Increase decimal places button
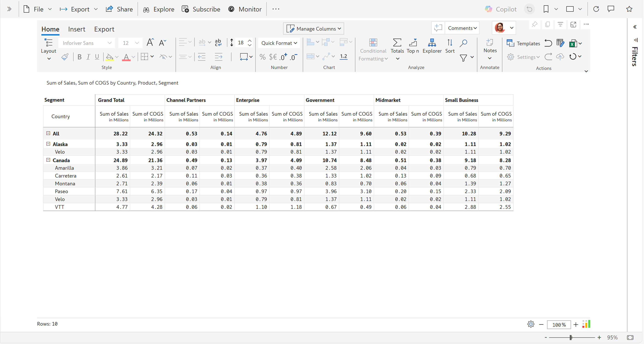The height and width of the screenshot is (344, 644). point(283,57)
